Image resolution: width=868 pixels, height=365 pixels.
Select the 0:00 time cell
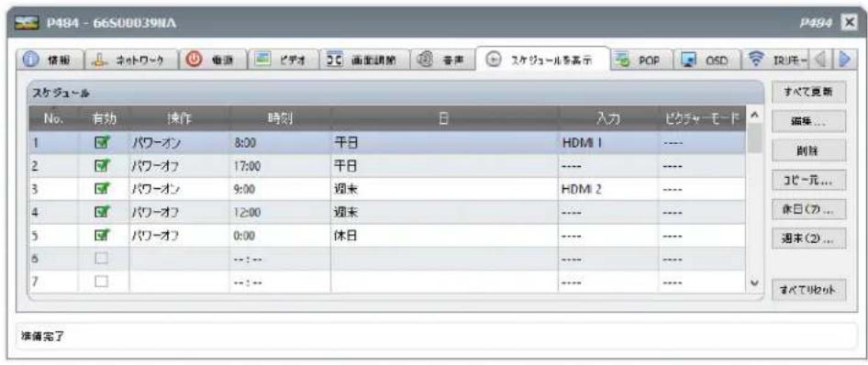click(280, 236)
